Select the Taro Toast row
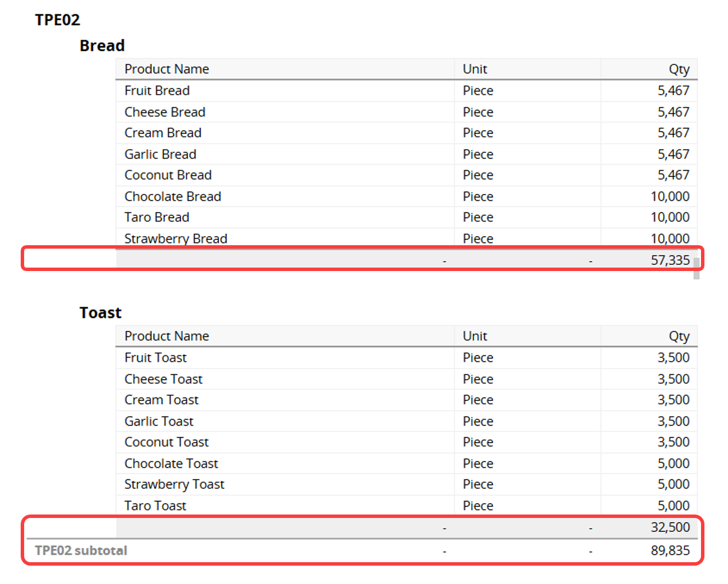The image size is (728, 584). pyautogui.click(x=406, y=505)
